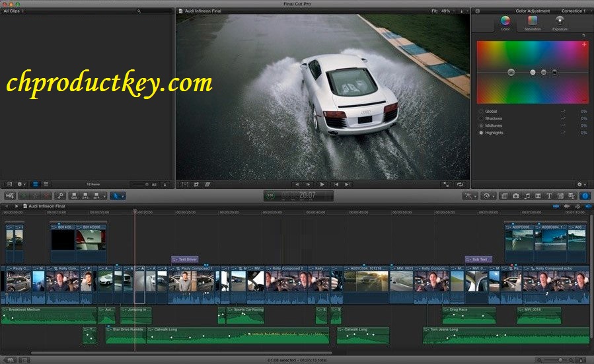Select the Drag Race audio clip
Image resolution: width=594 pixels, height=364 pixels.
click(x=468, y=316)
